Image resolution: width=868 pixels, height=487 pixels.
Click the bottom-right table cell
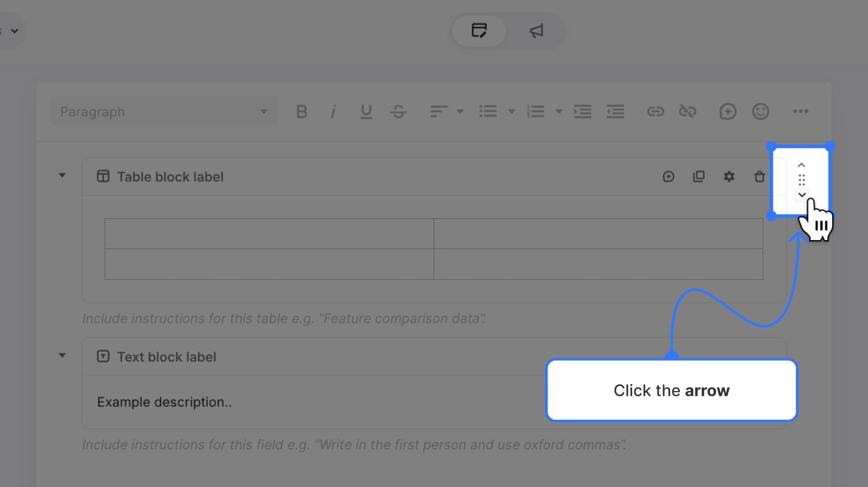point(598,264)
